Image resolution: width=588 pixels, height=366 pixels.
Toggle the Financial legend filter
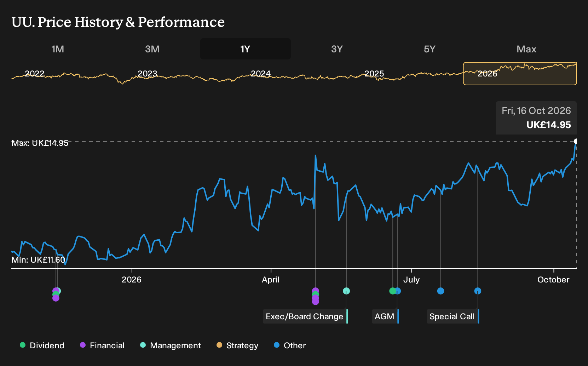102,345
